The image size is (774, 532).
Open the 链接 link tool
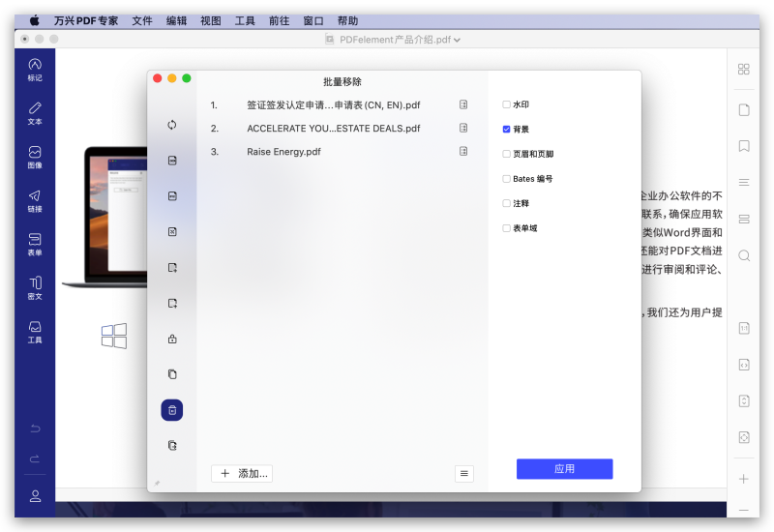35,200
